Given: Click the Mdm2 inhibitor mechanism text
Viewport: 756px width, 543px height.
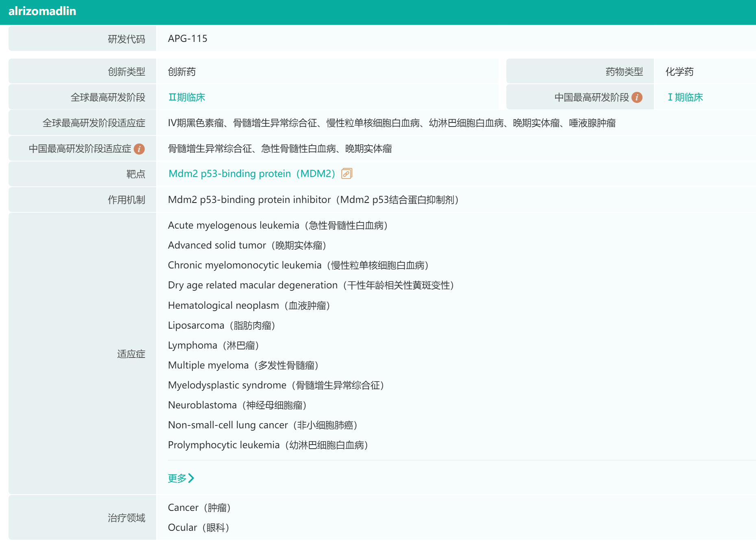Looking at the screenshot, I should point(313,200).
